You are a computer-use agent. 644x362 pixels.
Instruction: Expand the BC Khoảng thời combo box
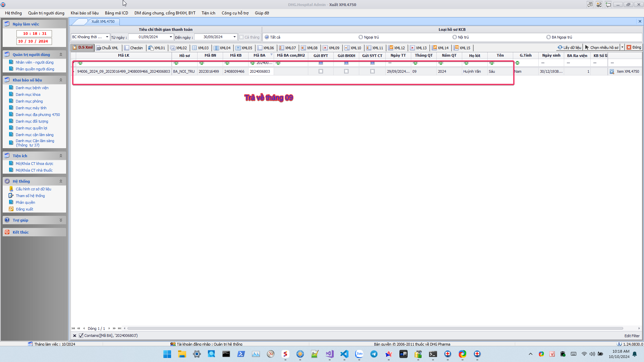(107, 37)
